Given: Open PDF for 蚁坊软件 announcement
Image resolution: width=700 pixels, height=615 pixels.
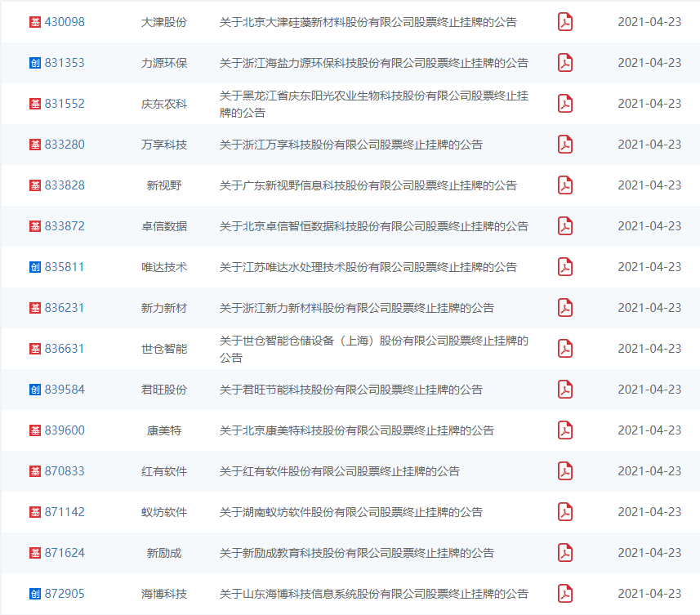Looking at the screenshot, I should pos(565,512).
